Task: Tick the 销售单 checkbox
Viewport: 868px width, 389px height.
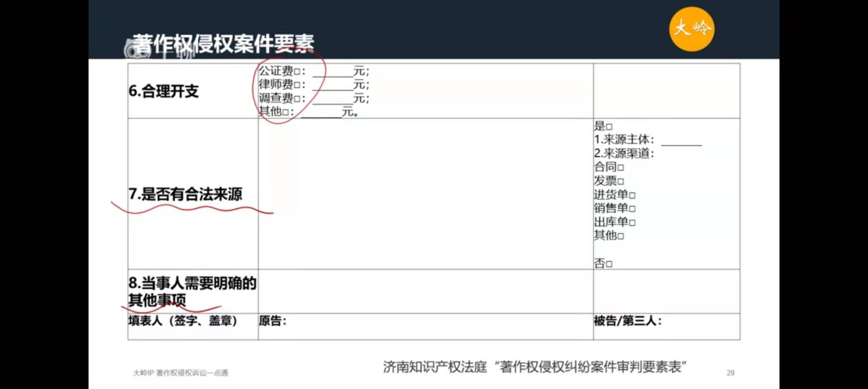Action: click(632, 209)
